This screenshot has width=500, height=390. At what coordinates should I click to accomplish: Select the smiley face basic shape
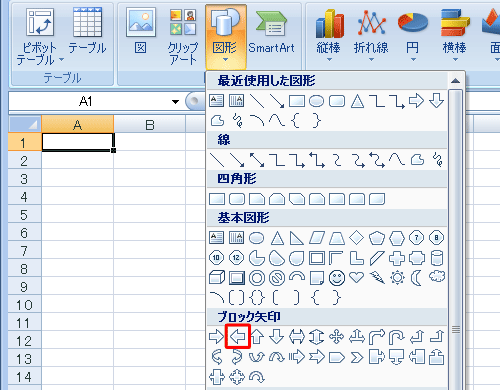pyautogui.click(x=337, y=278)
